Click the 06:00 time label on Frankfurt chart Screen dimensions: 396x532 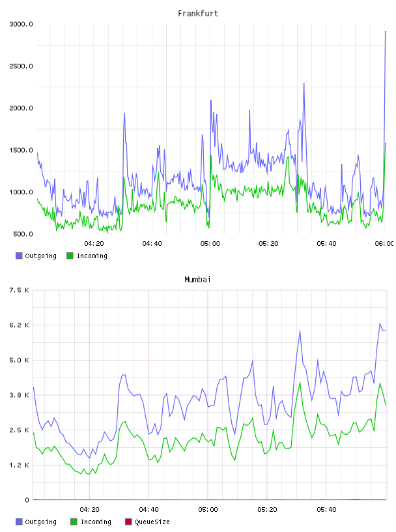tap(384, 244)
